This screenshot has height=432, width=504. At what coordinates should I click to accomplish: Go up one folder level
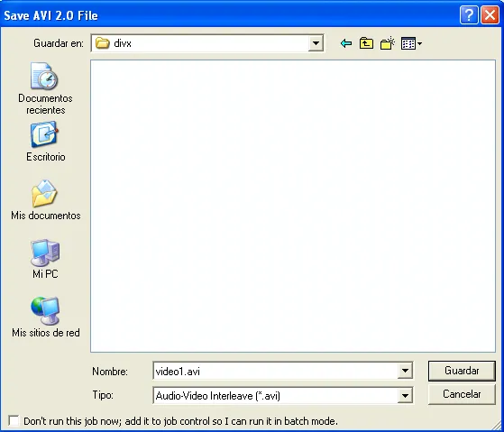366,43
